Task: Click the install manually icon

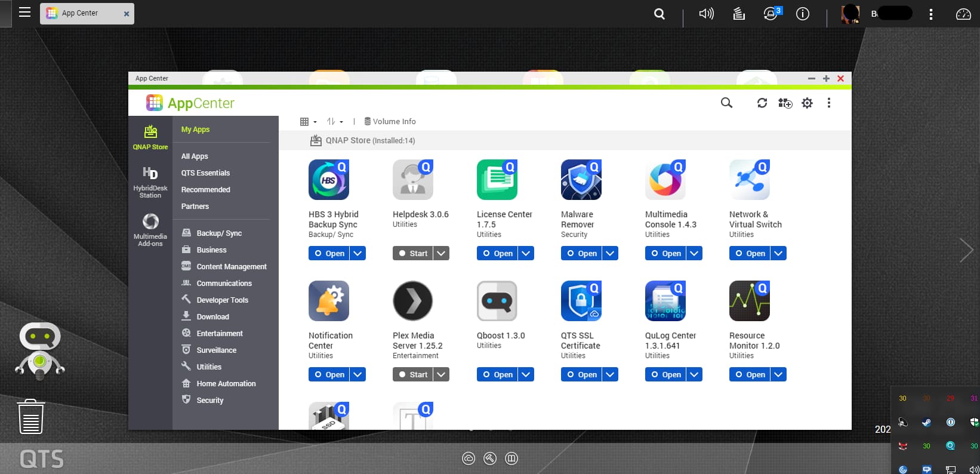Action: (x=785, y=103)
